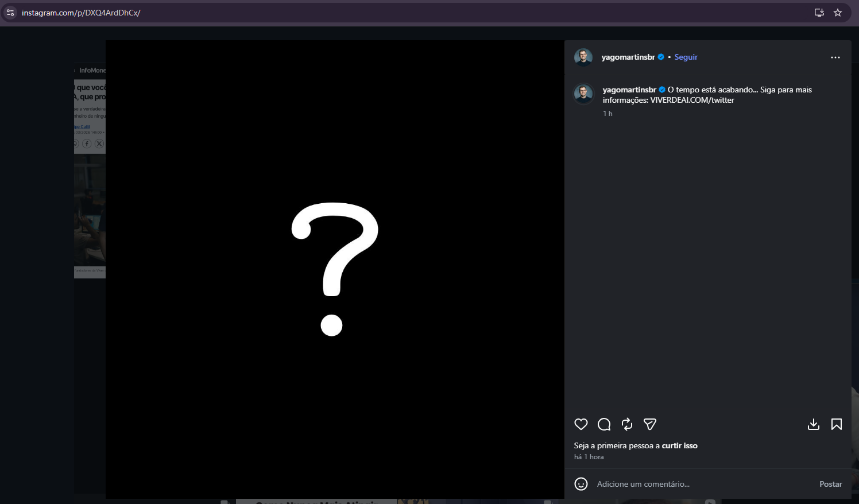The height and width of the screenshot is (504, 859).
Task: Open the three-dot more options menu
Action: point(835,57)
